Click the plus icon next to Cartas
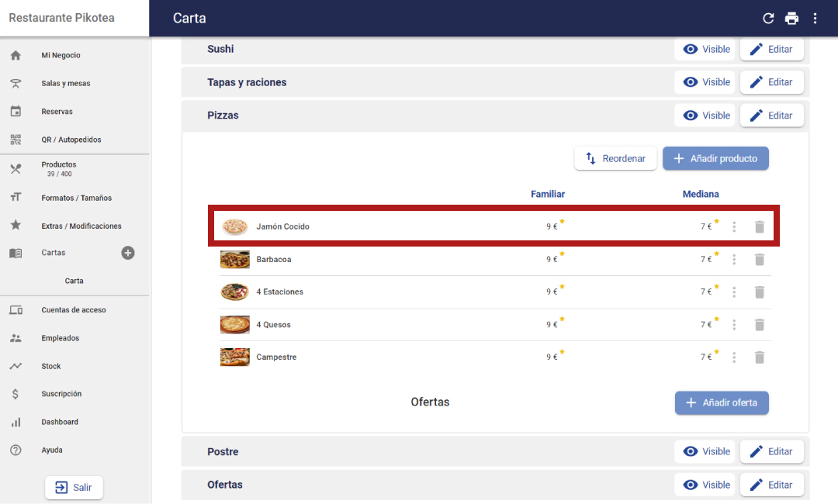This screenshot has width=838, height=504. coord(128,253)
